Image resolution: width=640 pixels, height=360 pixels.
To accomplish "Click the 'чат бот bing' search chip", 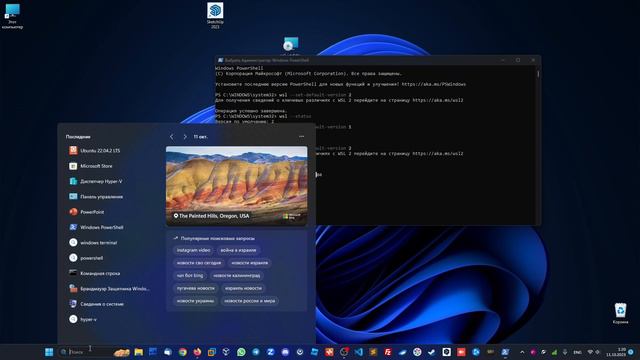I will click(190, 276).
